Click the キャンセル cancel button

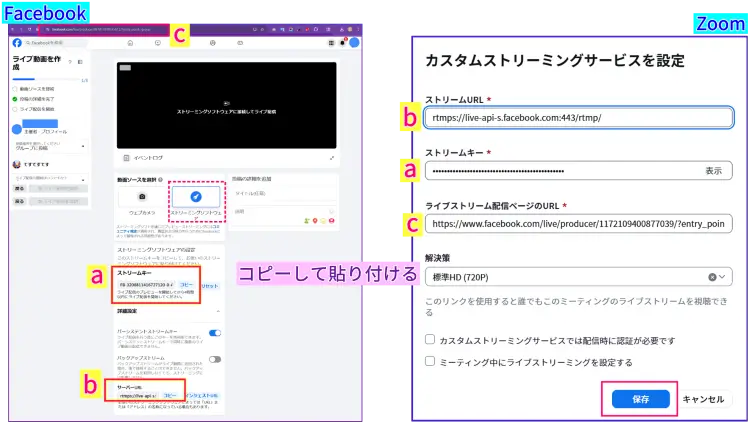[x=703, y=398]
